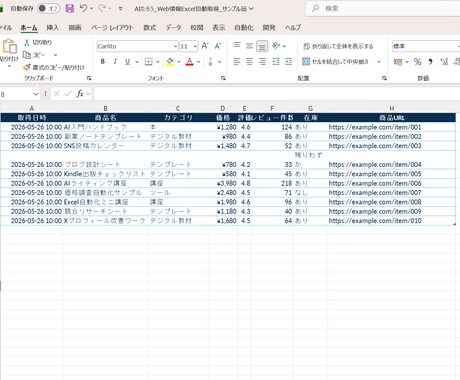
Task: Open the font color dropdown arrow
Action: 199,62
